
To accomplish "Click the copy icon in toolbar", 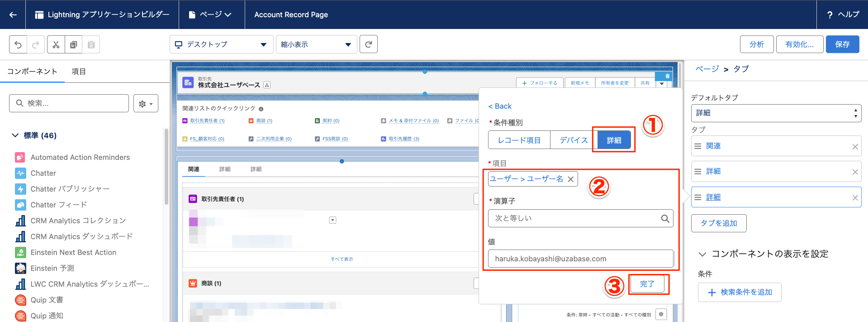I will pos(73,44).
